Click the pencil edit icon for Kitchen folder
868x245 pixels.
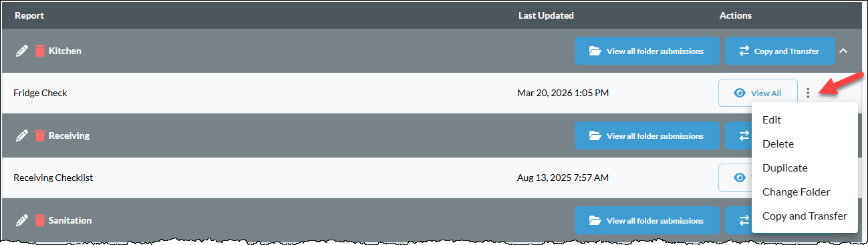(x=22, y=51)
